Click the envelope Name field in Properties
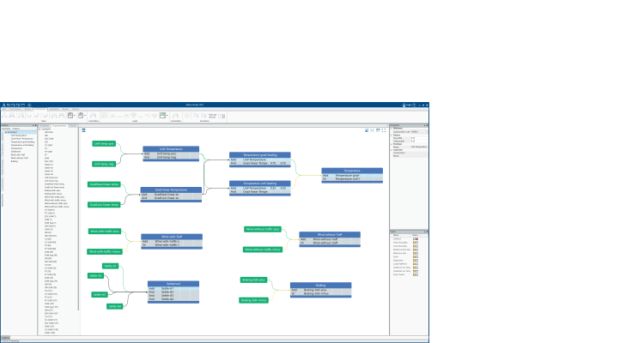The height and width of the screenshot is (343, 644). pyautogui.click(x=419, y=147)
